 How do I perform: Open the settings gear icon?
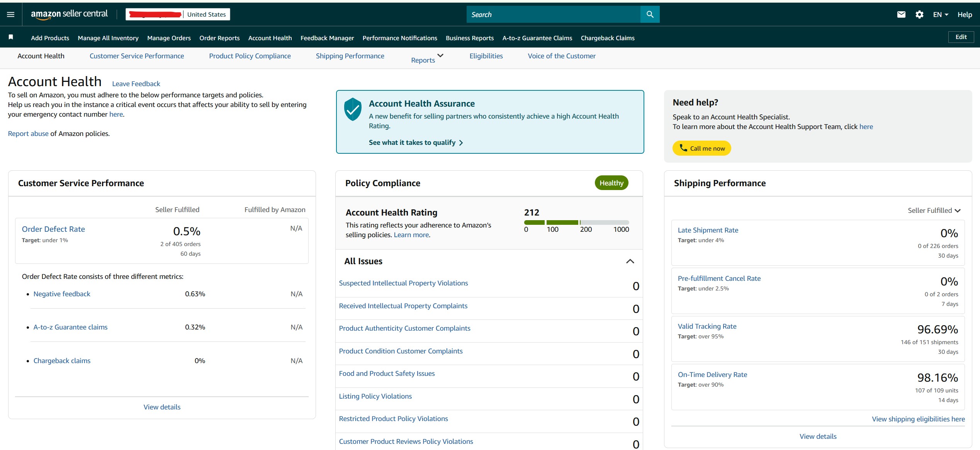[919, 15]
